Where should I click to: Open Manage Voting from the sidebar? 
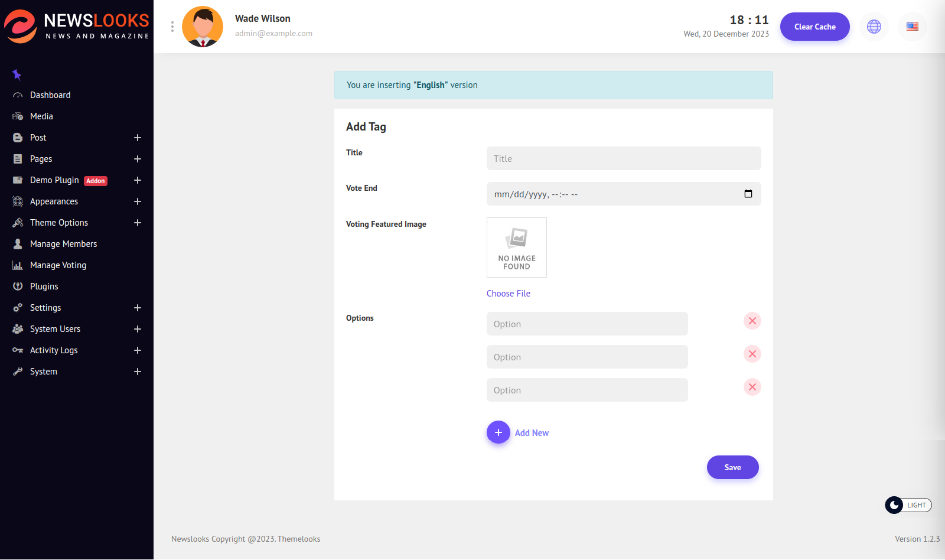58,265
